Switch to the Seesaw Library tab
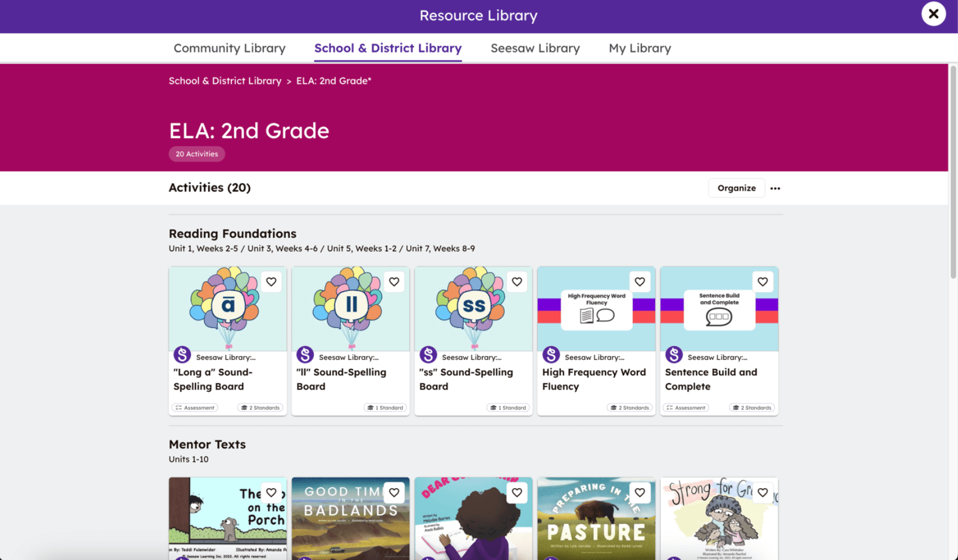 [x=535, y=48]
